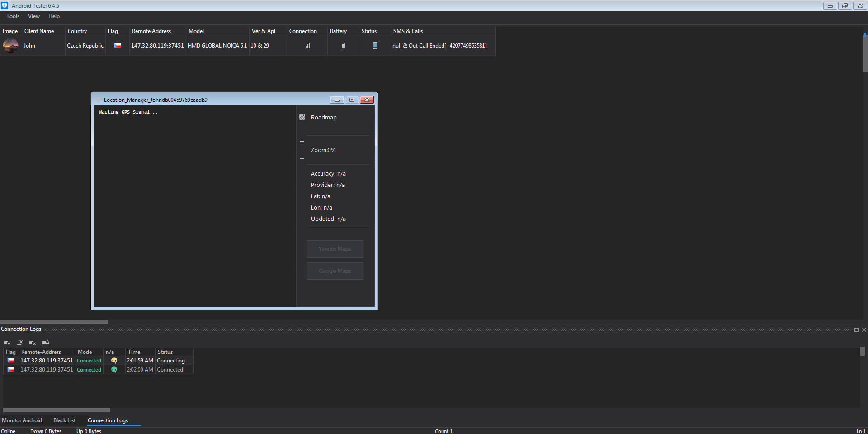Image resolution: width=868 pixels, height=434 pixels.
Task: Zoom in with the plus icon
Action: tap(302, 142)
